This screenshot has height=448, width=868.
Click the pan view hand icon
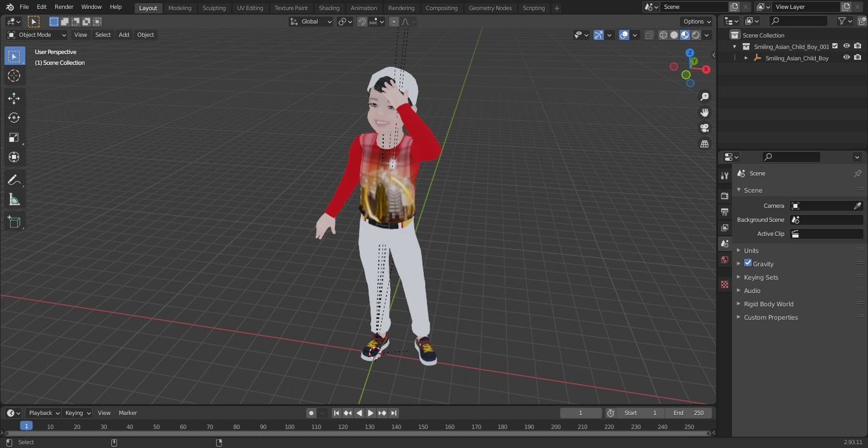point(705,112)
